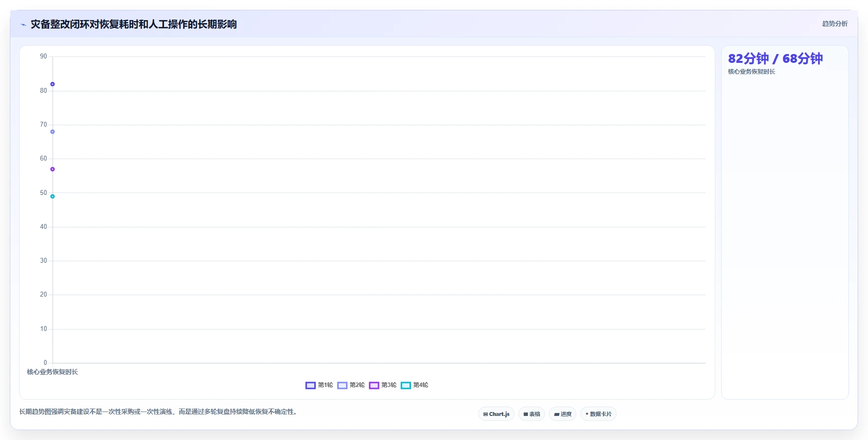Image resolution: width=868 pixels, height=440 pixels.
Task: Click the 核心业务恢复时长 card caption
Action: click(752, 72)
